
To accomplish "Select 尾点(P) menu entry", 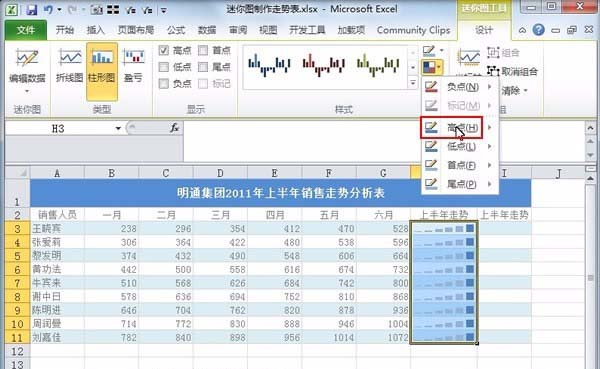I will coord(460,184).
